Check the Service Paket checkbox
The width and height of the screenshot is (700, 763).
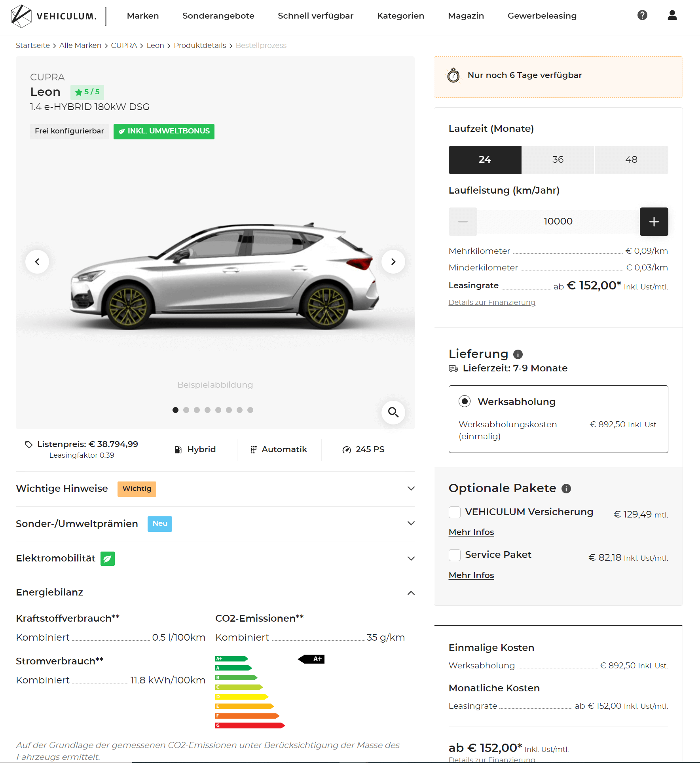455,555
